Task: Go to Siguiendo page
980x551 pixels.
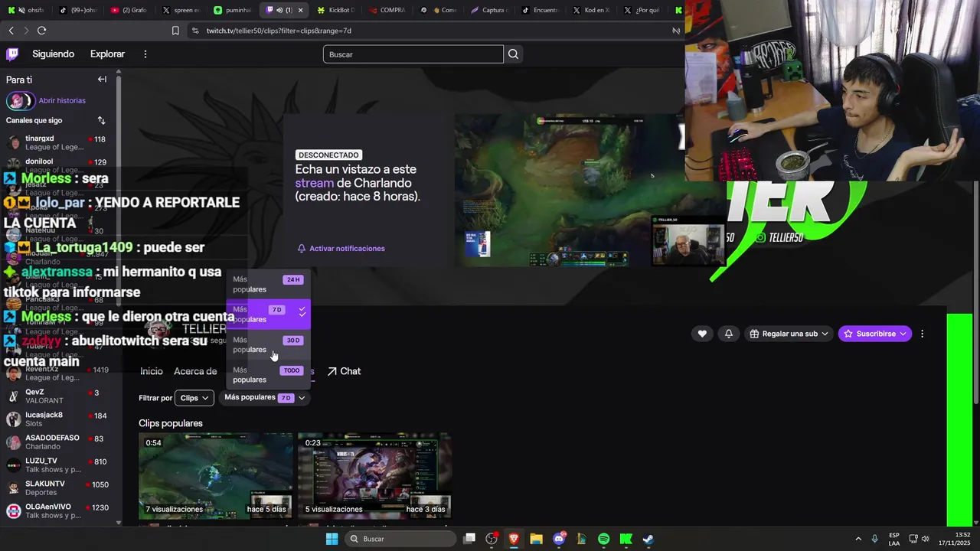Action: pos(54,54)
